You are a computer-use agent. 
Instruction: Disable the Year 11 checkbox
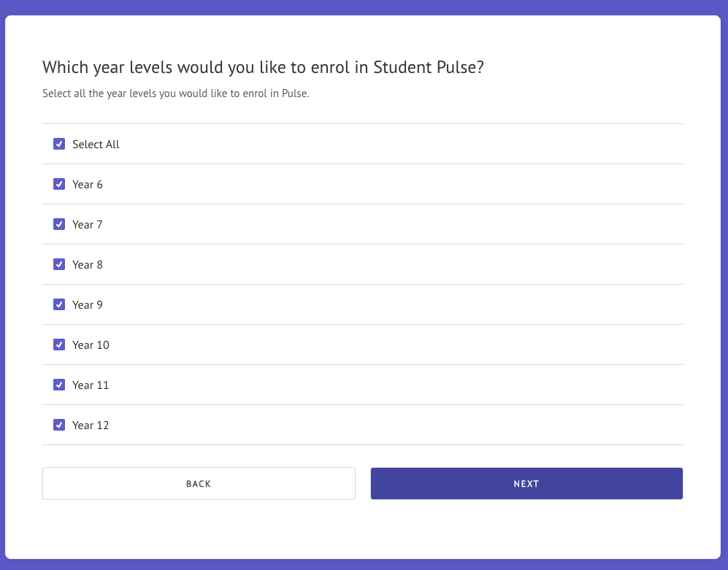(59, 385)
